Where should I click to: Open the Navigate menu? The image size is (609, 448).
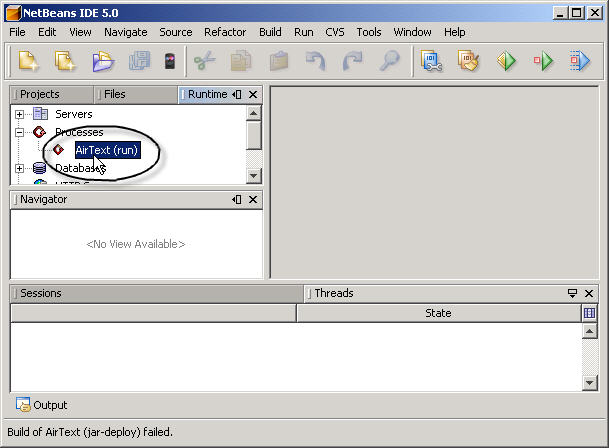point(125,32)
